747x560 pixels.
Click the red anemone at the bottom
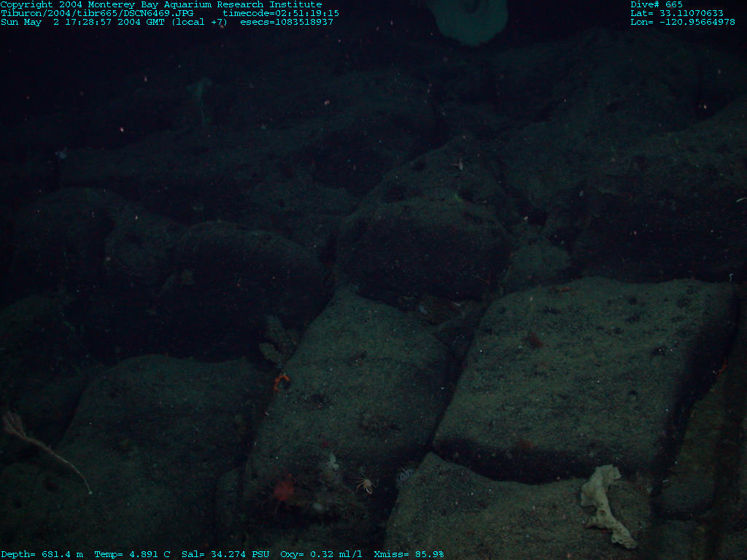[x=284, y=489]
